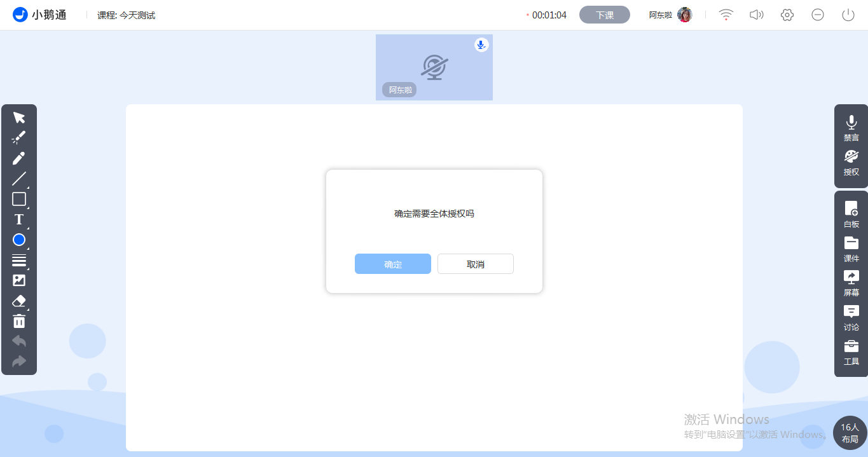Add a new 白板 whiteboard

tap(851, 215)
